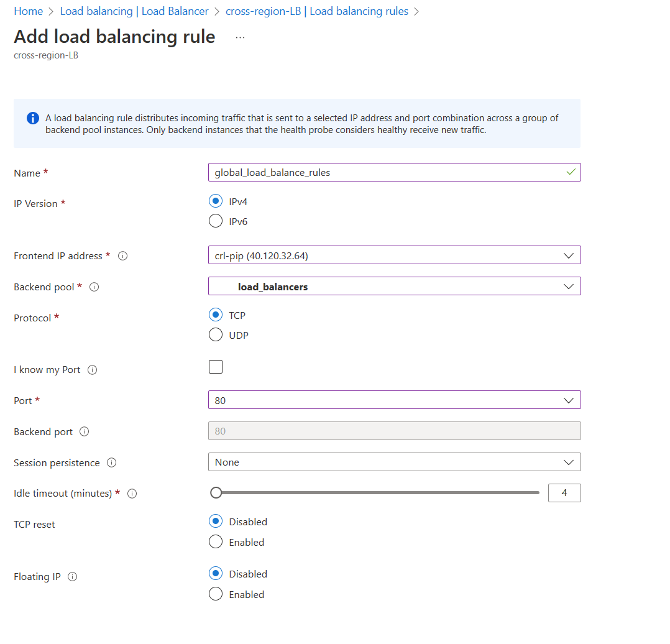The image size is (670, 644).
Task: Click the Idle timeout info icon
Action: pyautogui.click(x=132, y=493)
